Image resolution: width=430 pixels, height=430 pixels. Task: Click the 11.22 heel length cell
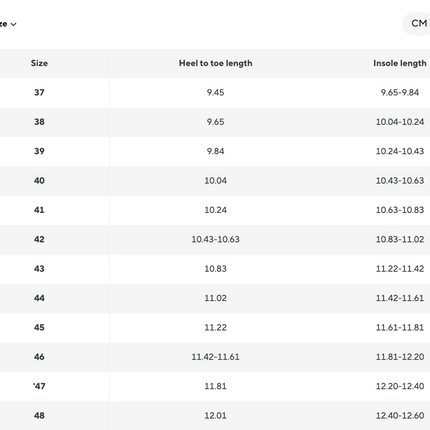[x=215, y=327]
